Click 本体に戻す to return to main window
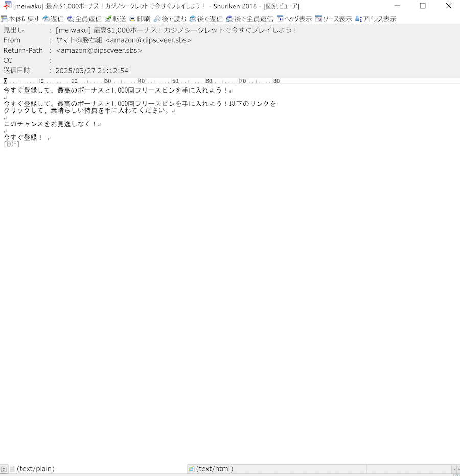Image resolution: width=460 pixels, height=476 pixels. coord(20,19)
